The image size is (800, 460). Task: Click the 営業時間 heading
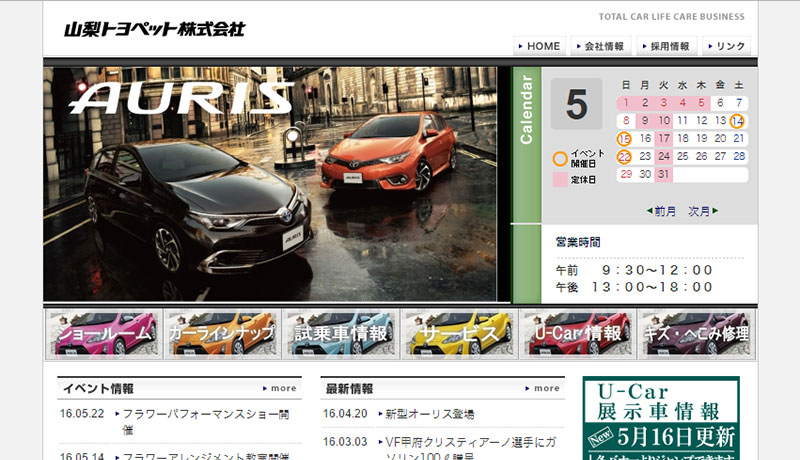[x=578, y=242]
